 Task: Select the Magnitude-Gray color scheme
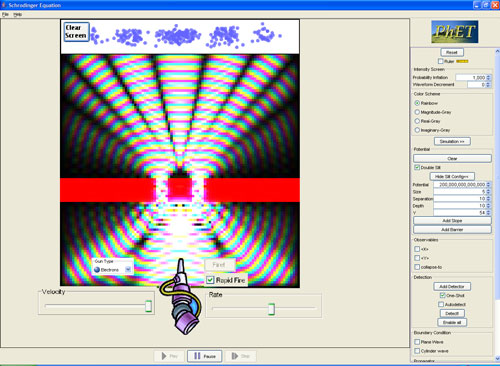(x=417, y=112)
